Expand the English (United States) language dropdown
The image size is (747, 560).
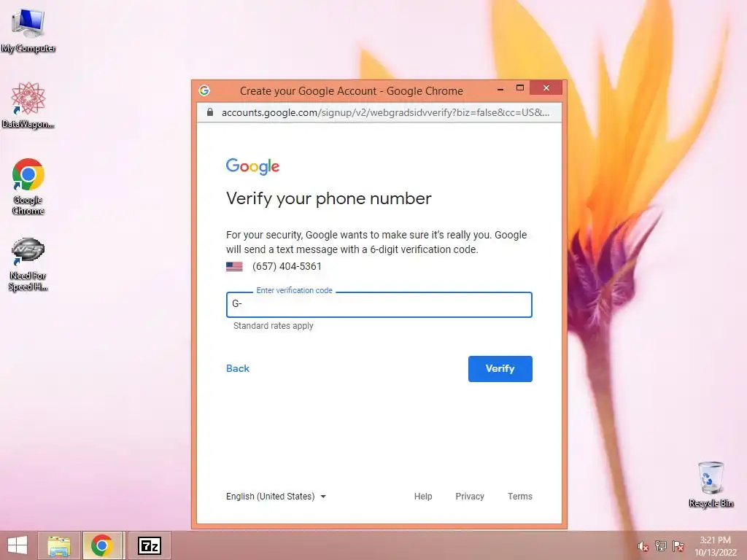pos(276,496)
